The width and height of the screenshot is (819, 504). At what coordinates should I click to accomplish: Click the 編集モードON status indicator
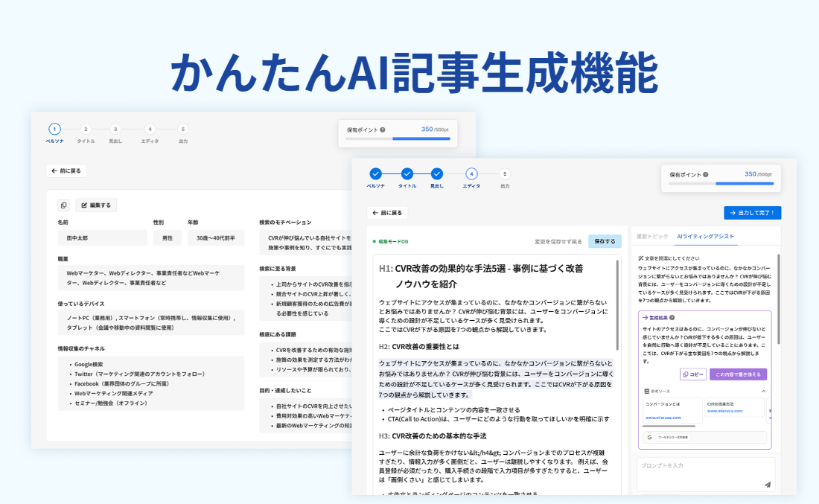click(390, 242)
